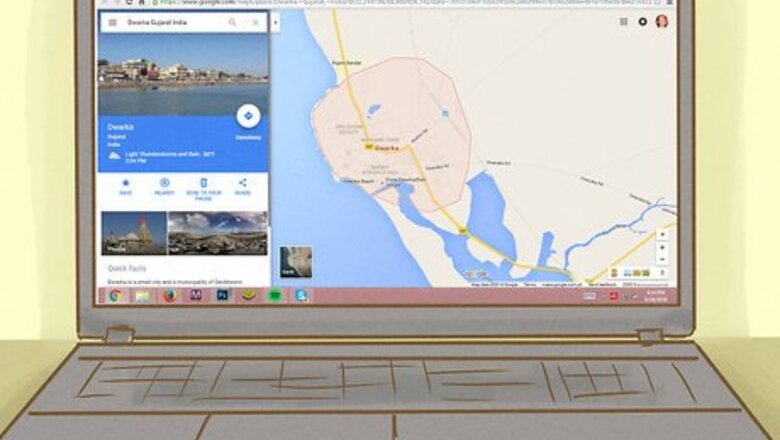Open the Google Maps hamburger menu

(113, 23)
